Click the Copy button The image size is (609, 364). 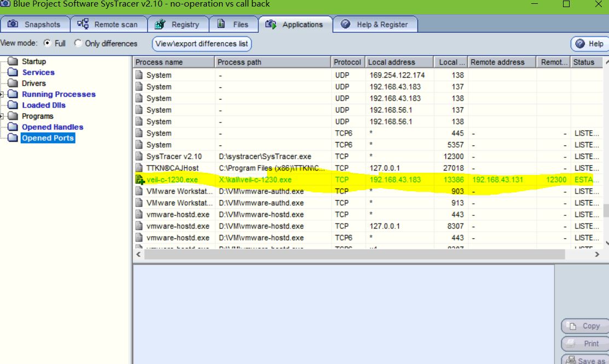tap(585, 326)
